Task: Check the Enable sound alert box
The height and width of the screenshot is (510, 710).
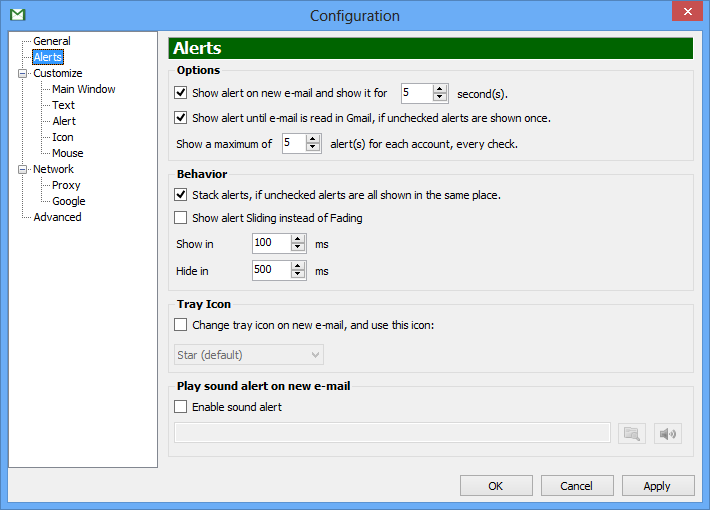Action: point(181,407)
